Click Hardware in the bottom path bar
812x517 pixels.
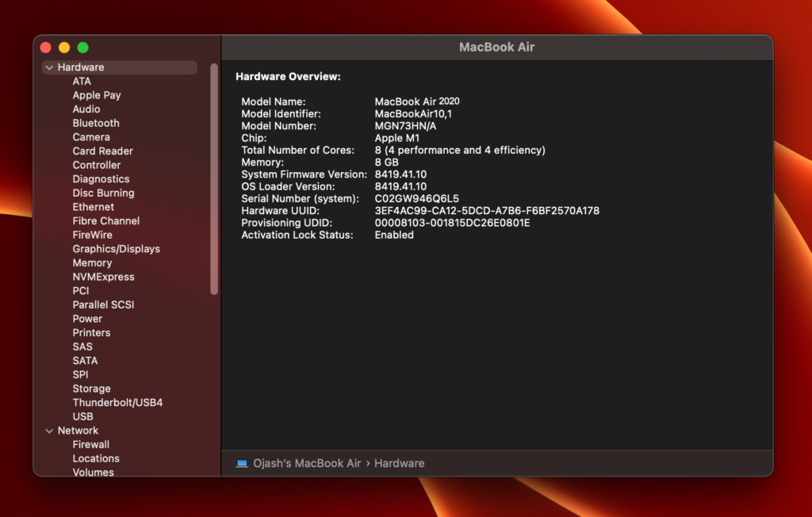[400, 464]
